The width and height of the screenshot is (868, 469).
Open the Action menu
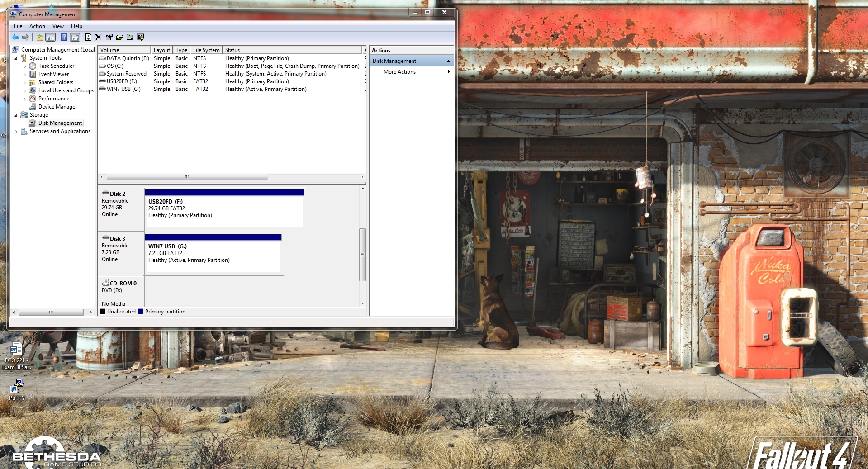point(37,26)
